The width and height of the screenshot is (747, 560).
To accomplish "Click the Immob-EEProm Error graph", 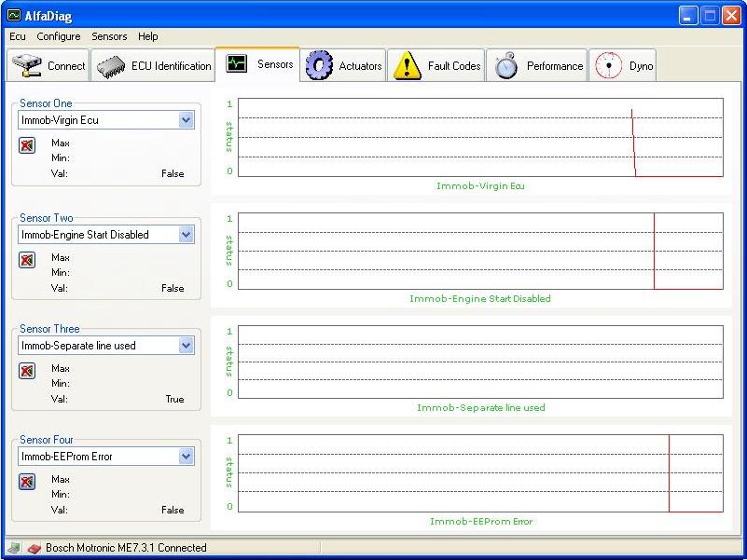I will [x=480, y=473].
